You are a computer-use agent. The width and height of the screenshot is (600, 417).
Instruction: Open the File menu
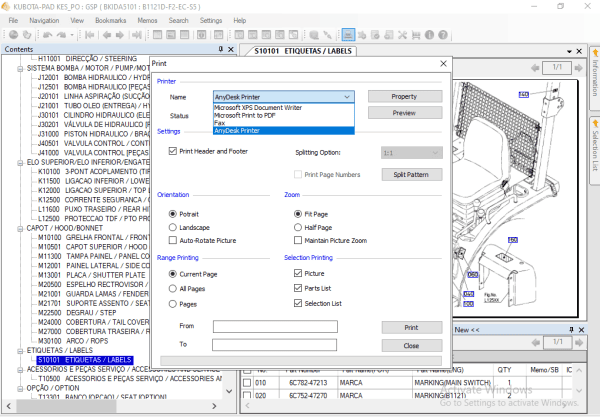[x=13, y=20]
